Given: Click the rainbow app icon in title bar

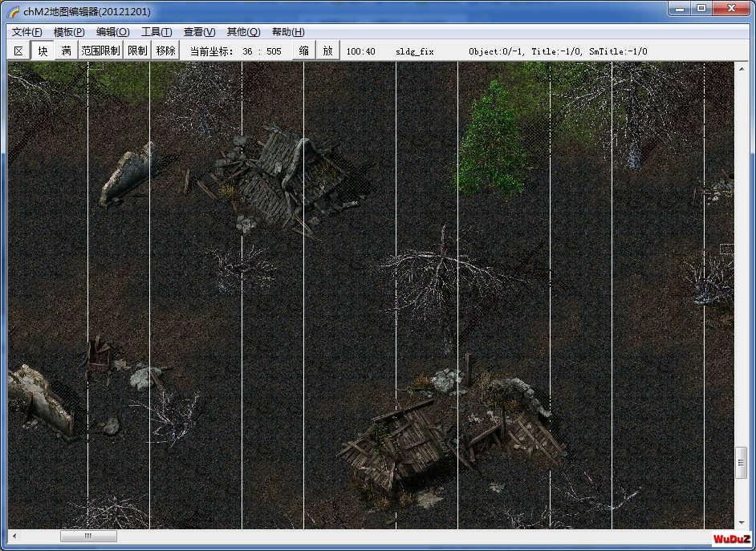Looking at the screenshot, I should tap(14, 11).
